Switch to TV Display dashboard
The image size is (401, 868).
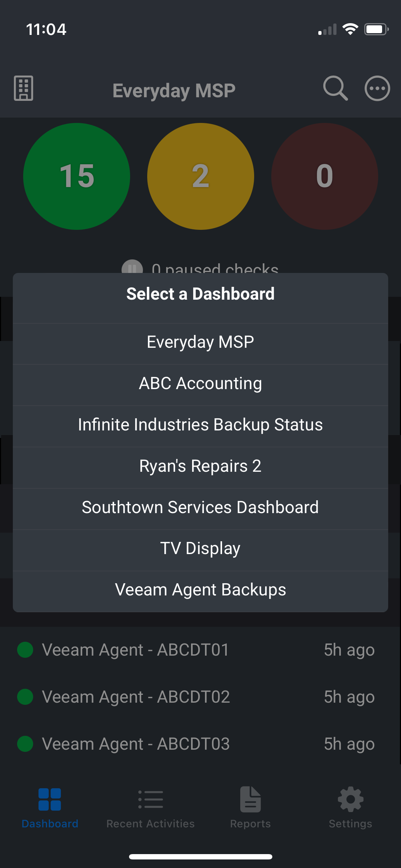click(200, 549)
